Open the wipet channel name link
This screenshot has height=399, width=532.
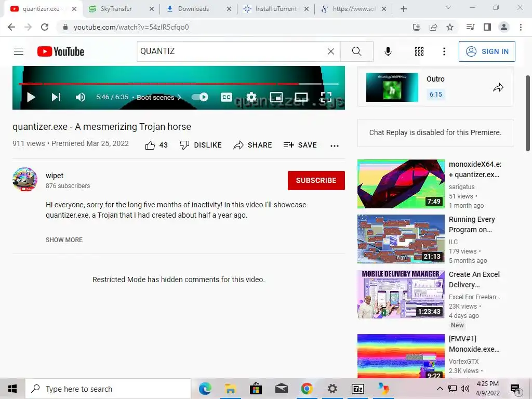point(55,176)
